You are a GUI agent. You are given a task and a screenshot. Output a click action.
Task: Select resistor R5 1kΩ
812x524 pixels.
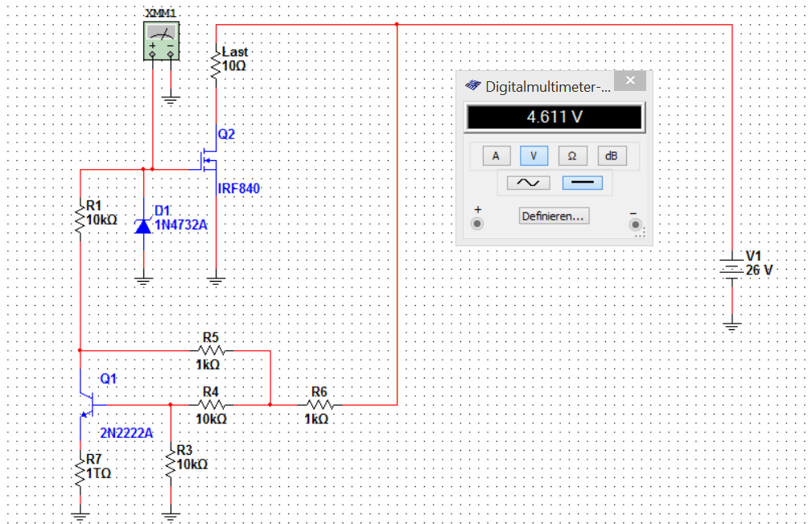212,351
